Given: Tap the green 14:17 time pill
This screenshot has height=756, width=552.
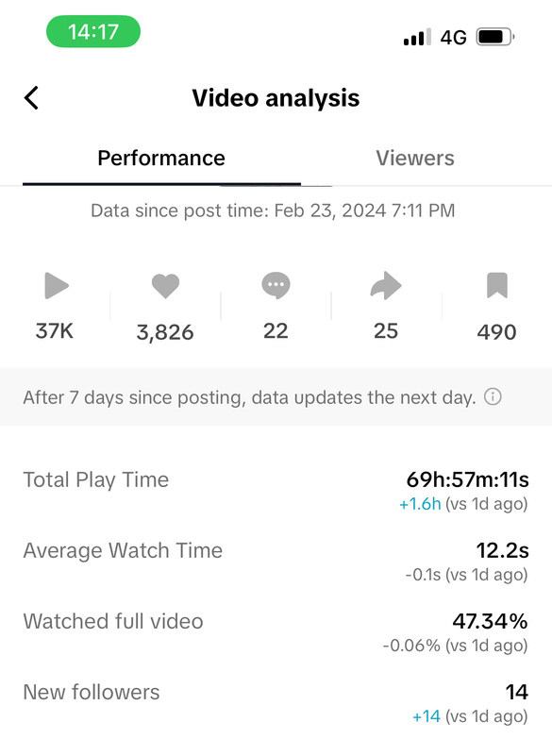Looking at the screenshot, I should click(x=93, y=32).
